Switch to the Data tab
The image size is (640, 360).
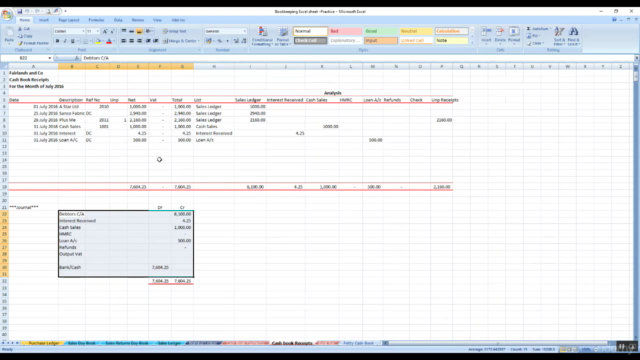[118, 20]
